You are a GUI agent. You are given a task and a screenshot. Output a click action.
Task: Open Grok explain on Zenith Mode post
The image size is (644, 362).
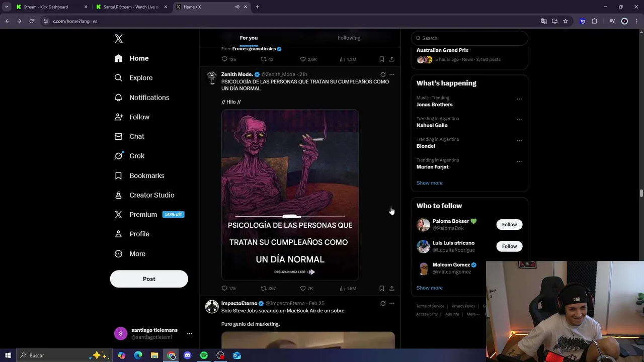[383, 74]
